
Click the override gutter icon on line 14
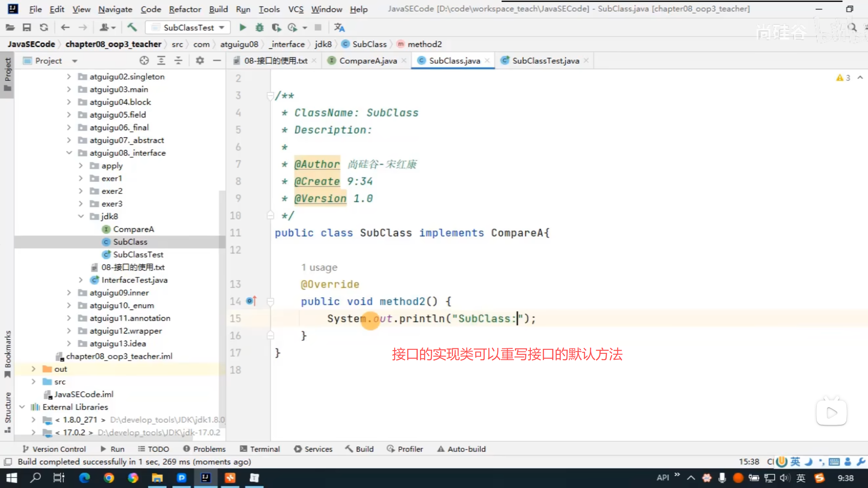pos(251,301)
